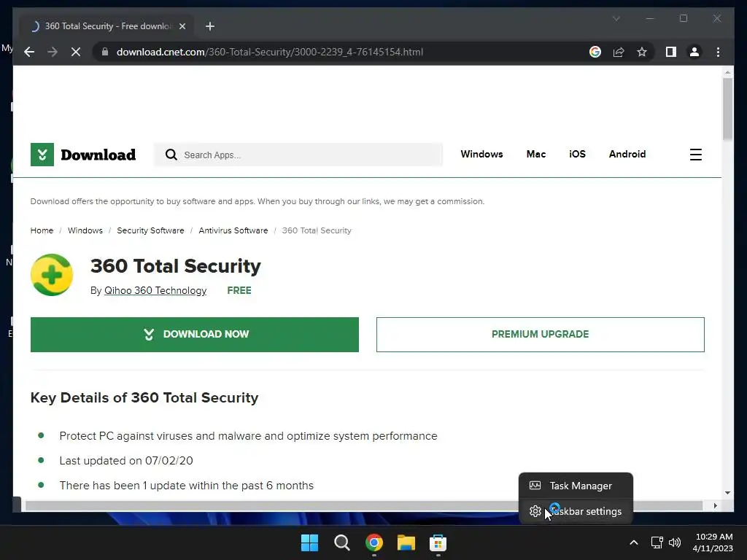Click the address bar URL
747x560 pixels.
point(270,52)
